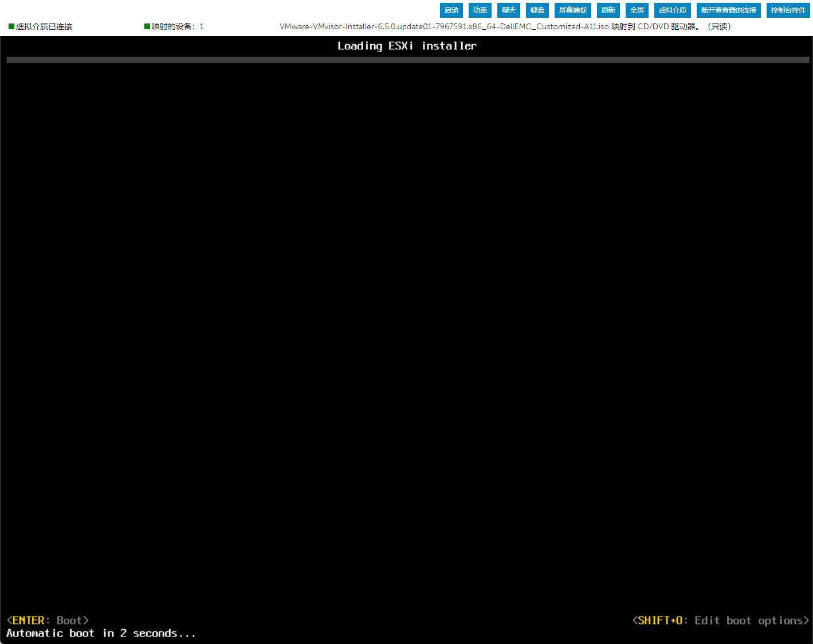
Task: Click the ENTER: Boot prompt
Action: point(48,621)
